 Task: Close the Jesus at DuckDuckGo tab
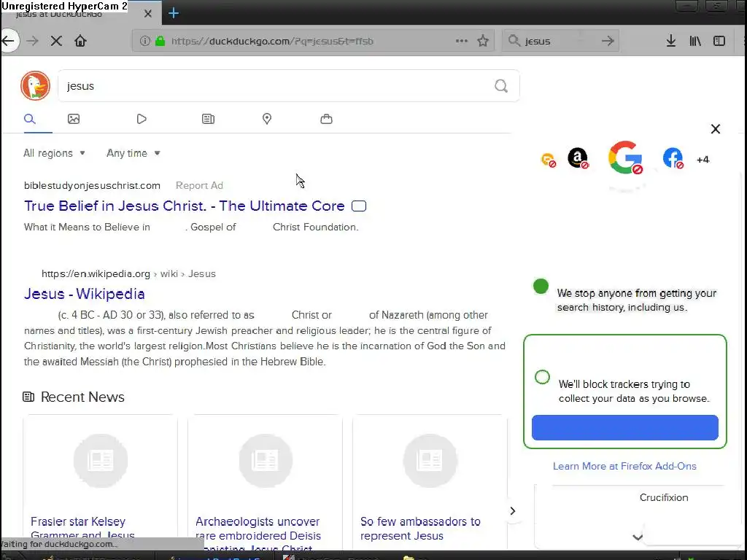pyautogui.click(x=147, y=14)
